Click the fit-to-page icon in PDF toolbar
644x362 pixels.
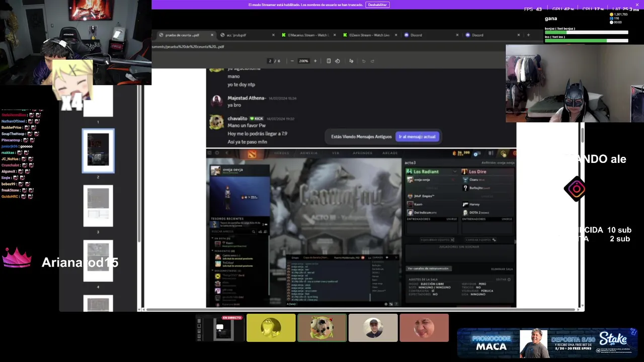coord(329,61)
